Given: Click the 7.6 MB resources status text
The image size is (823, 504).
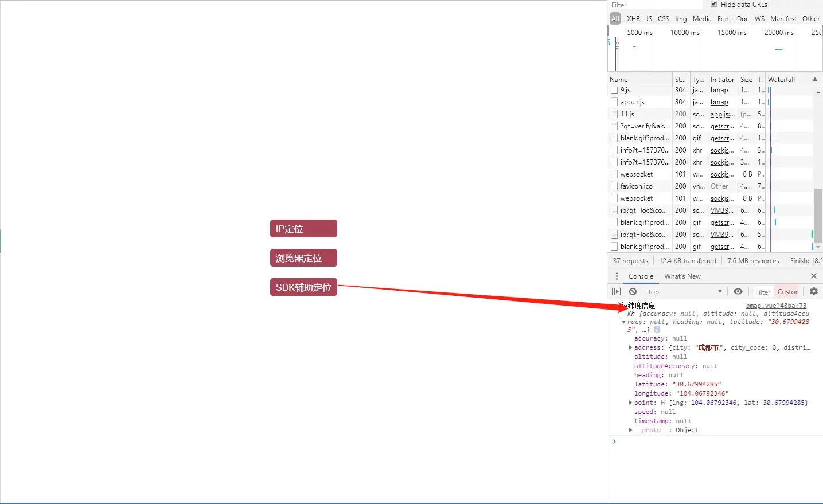Looking at the screenshot, I should 753,261.
